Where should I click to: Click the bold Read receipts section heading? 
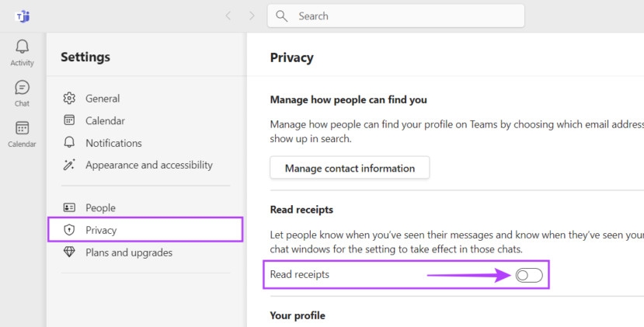pyautogui.click(x=301, y=210)
